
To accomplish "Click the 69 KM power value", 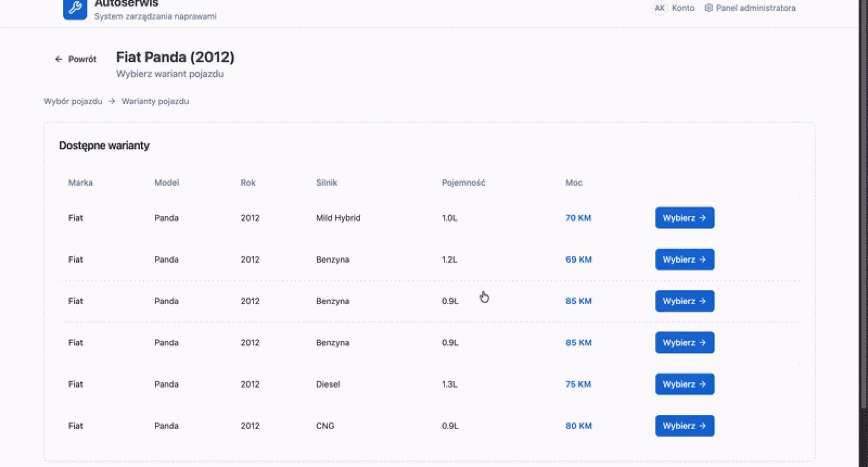I will tap(578, 260).
